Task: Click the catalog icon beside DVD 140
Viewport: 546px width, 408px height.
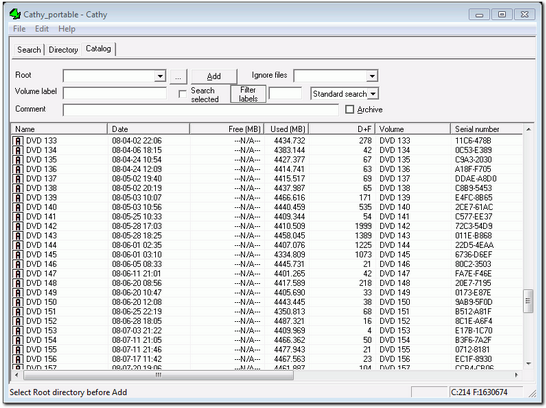Action: tap(18, 207)
